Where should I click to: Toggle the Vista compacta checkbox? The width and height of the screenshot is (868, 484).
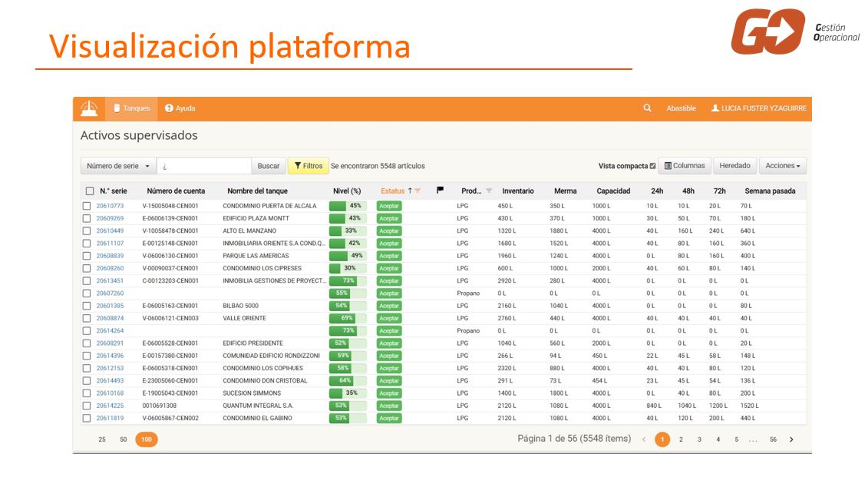click(652, 166)
